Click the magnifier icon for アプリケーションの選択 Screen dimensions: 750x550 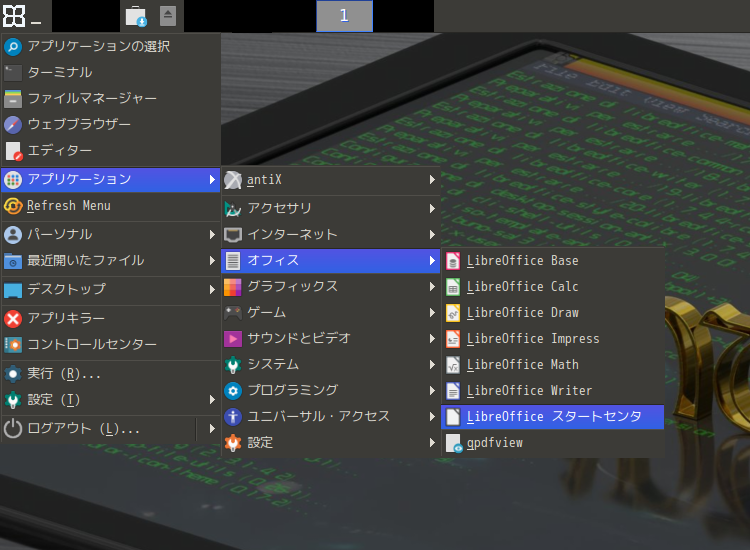(x=13, y=46)
